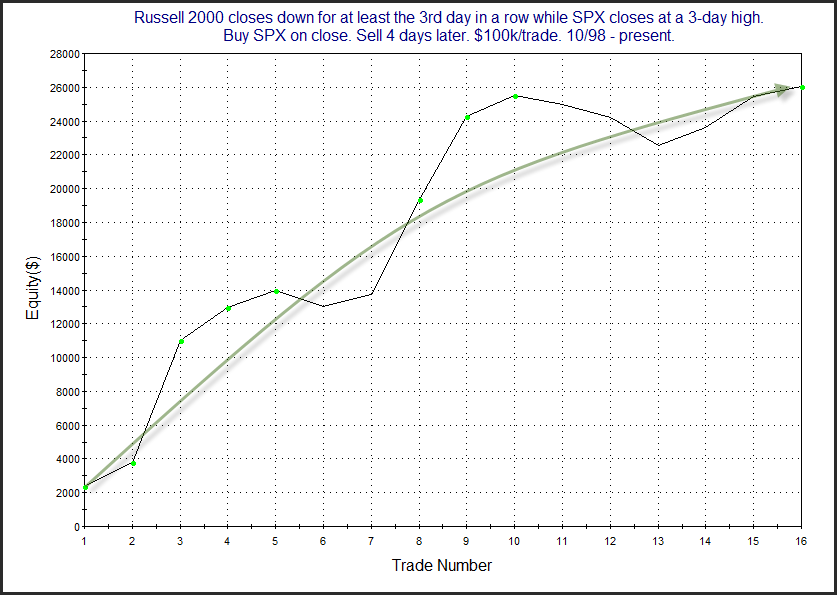Click the y-axis label 22000

(64, 155)
